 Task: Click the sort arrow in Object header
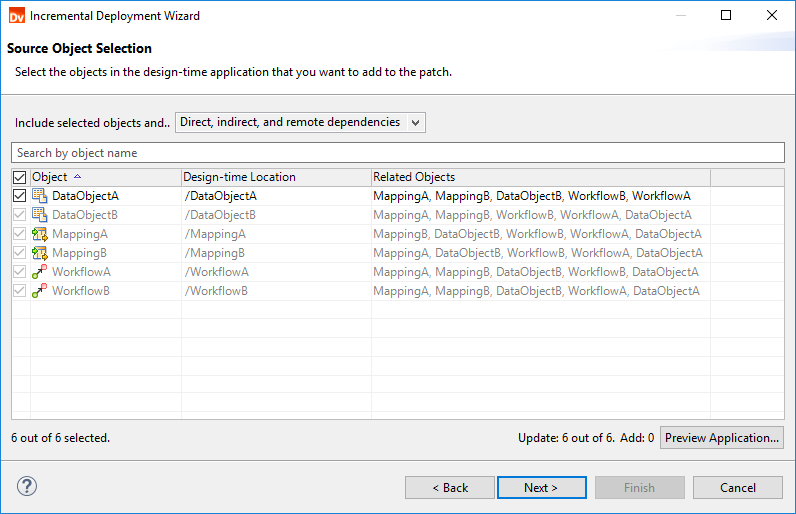click(78, 177)
